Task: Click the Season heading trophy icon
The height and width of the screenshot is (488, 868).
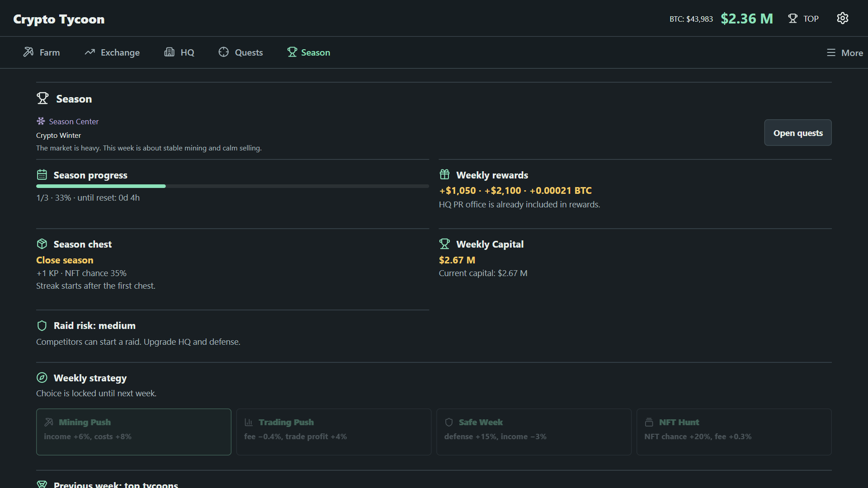Action: pyautogui.click(x=42, y=99)
